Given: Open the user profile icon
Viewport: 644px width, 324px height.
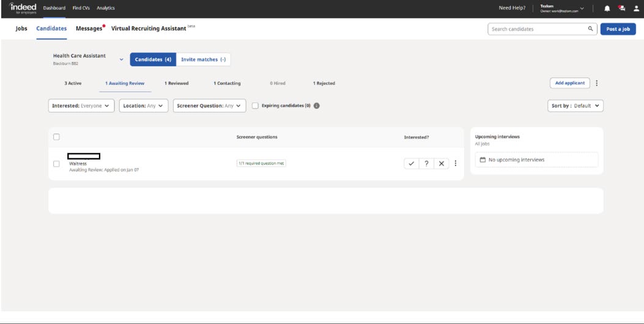Looking at the screenshot, I should pos(636,9).
